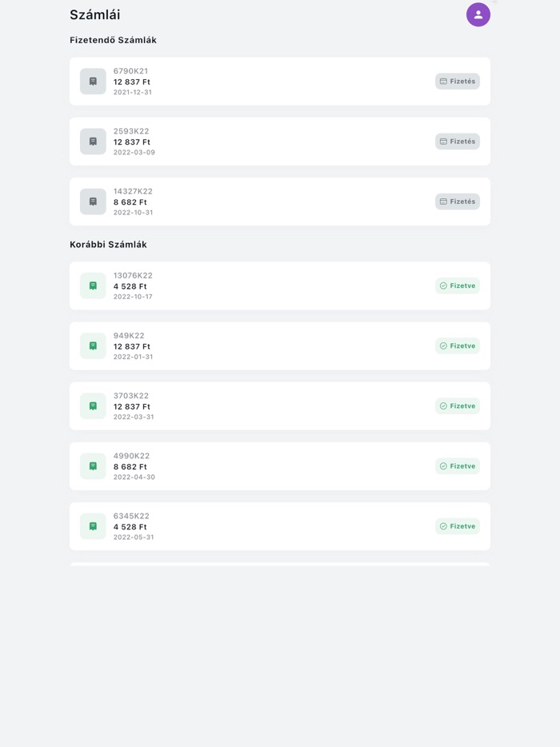This screenshot has width=560, height=747.
Task: Open invoice dated 2022-03-09
Action: [x=272, y=142]
